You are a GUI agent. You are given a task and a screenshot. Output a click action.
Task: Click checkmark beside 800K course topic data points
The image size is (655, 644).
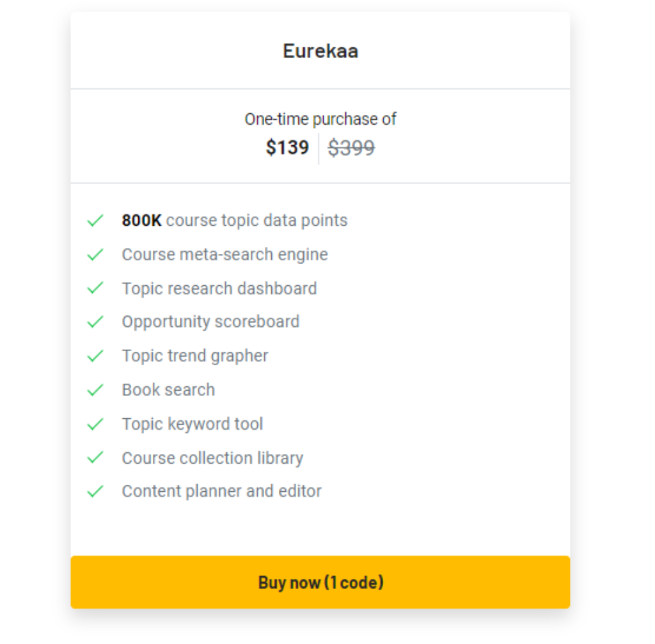point(95,221)
